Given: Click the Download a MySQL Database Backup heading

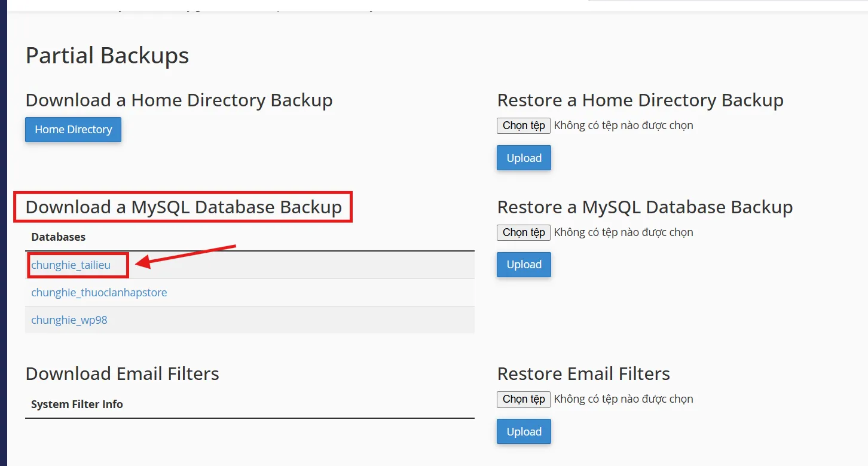Looking at the screenshot, I should [184, 207].
